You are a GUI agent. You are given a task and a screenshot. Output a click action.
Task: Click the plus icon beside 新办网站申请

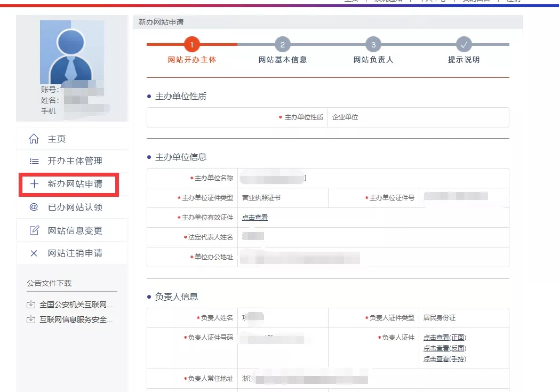[34, 184]
